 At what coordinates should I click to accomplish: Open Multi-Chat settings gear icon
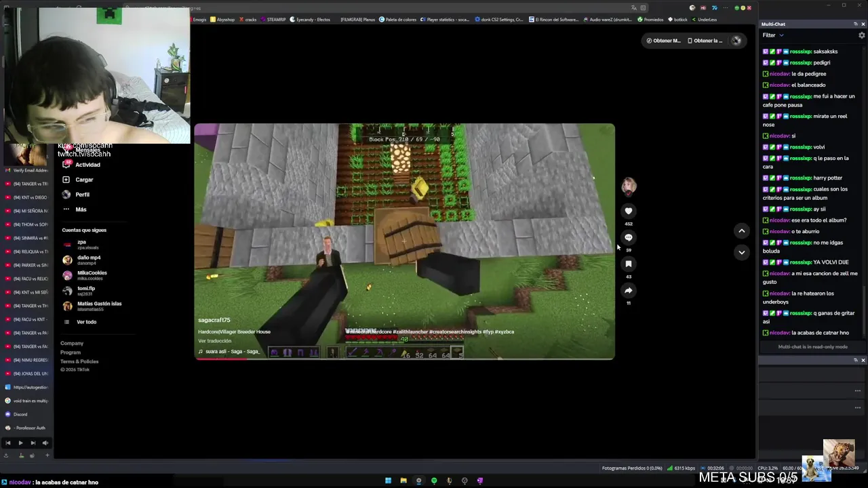[x=862, y=35]
